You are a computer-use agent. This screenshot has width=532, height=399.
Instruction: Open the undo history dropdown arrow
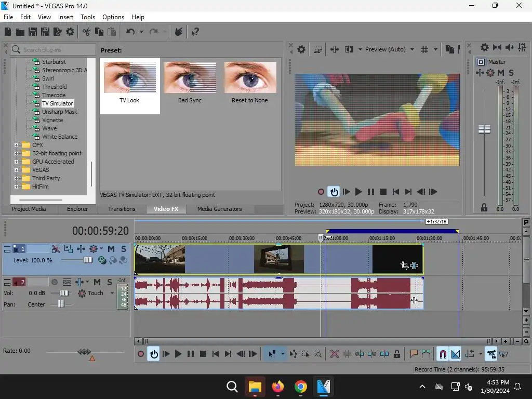(141, 32)
